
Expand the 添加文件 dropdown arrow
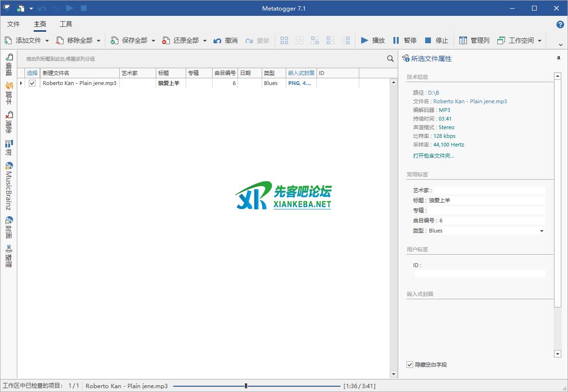[47, 41]
